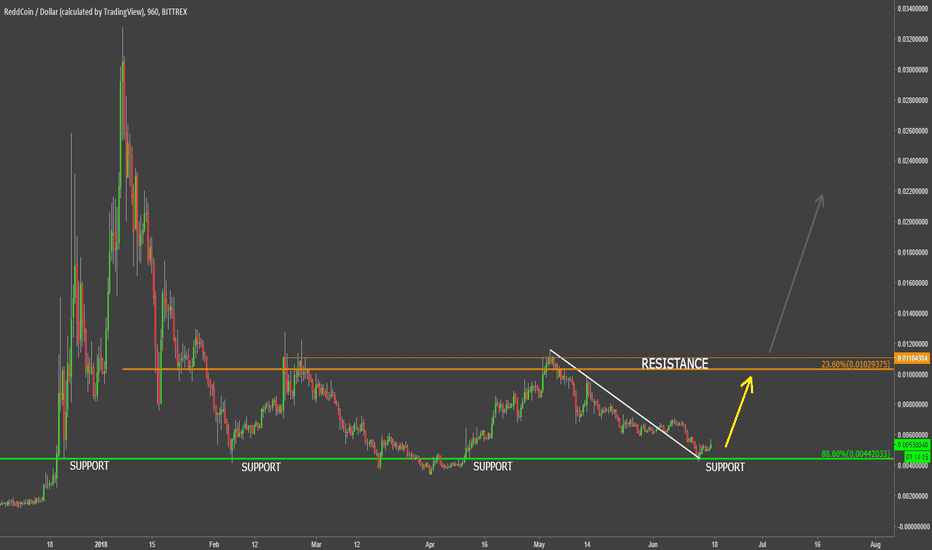Click the -0.00000000 price axis label
Viewport: 932px width, 550px height.
tap(912, 526)
